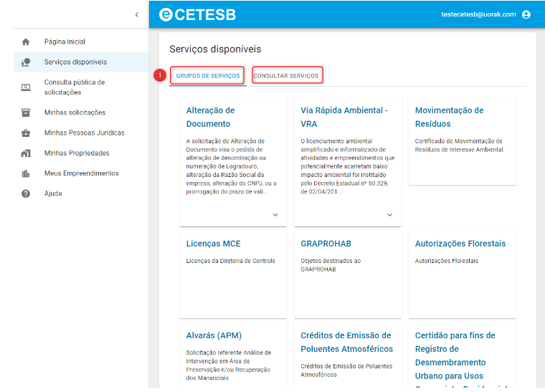The height and width of the screenshot is (392, 545).
Task: Click the Meus Empreendimentos building icon
Action: 26,173
